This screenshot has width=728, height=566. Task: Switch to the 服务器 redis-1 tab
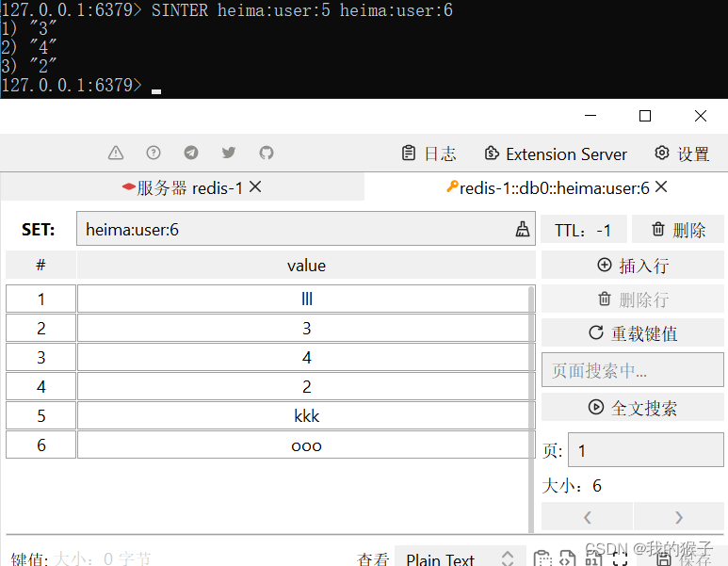[182, 187]
